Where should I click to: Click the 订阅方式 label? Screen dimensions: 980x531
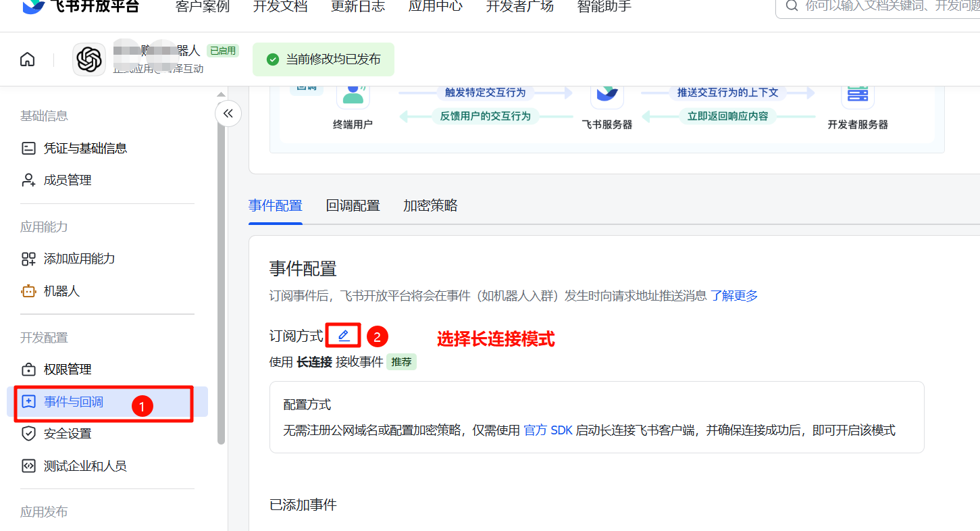(296, 336)
